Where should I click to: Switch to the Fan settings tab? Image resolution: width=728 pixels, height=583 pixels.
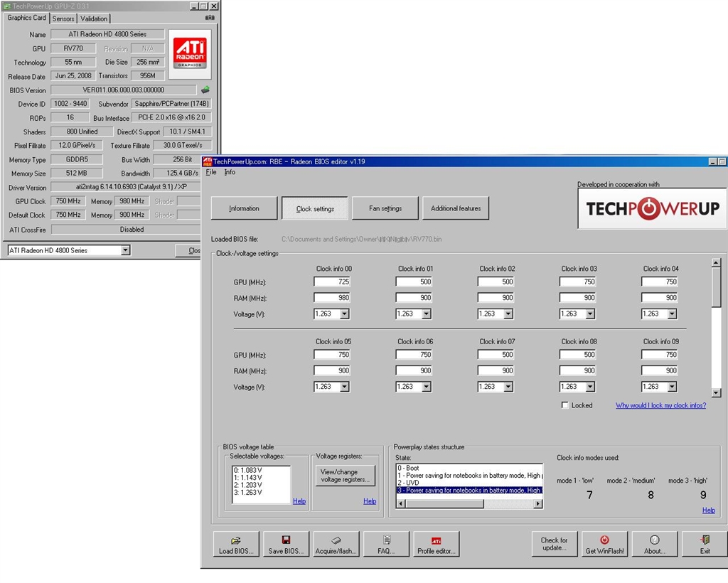(385, 208)
